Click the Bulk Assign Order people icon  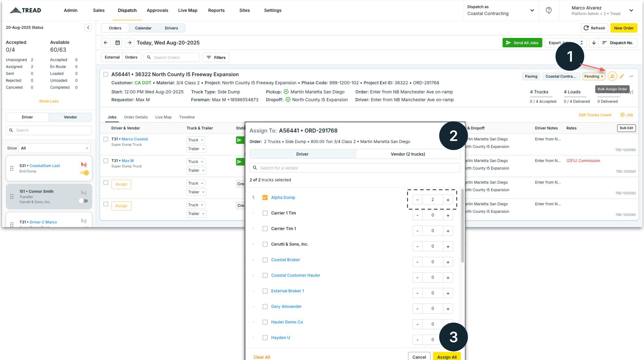tap(612, 76)
